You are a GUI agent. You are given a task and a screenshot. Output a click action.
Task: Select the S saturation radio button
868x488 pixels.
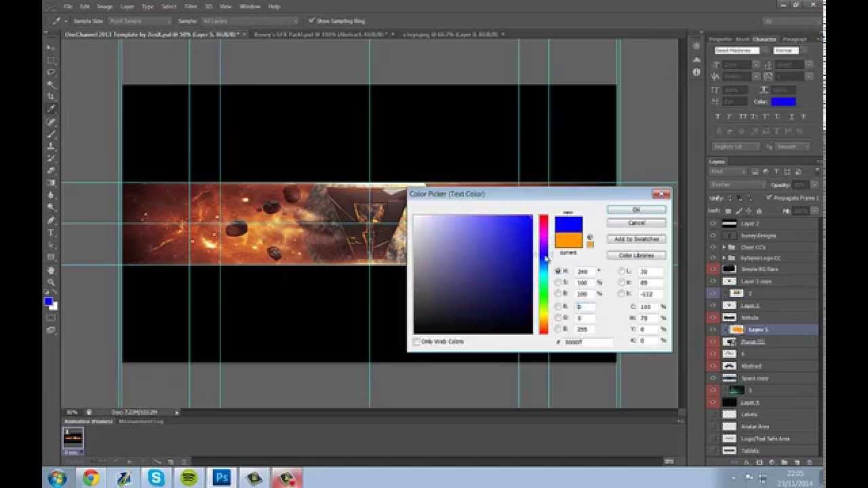click(x=557, y=283)
